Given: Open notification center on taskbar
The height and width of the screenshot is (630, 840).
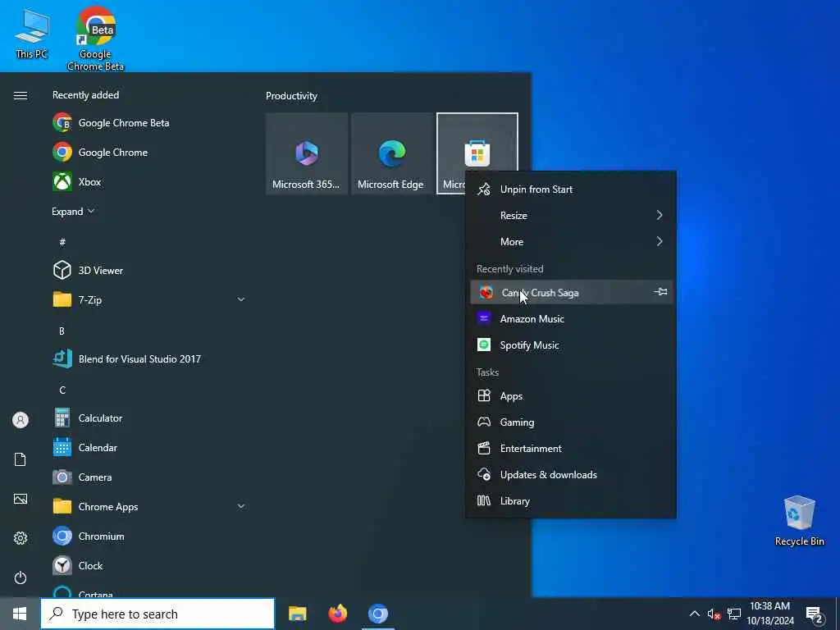Looking at the screenshot, I should pyautogui.click(x=815, y=614).
